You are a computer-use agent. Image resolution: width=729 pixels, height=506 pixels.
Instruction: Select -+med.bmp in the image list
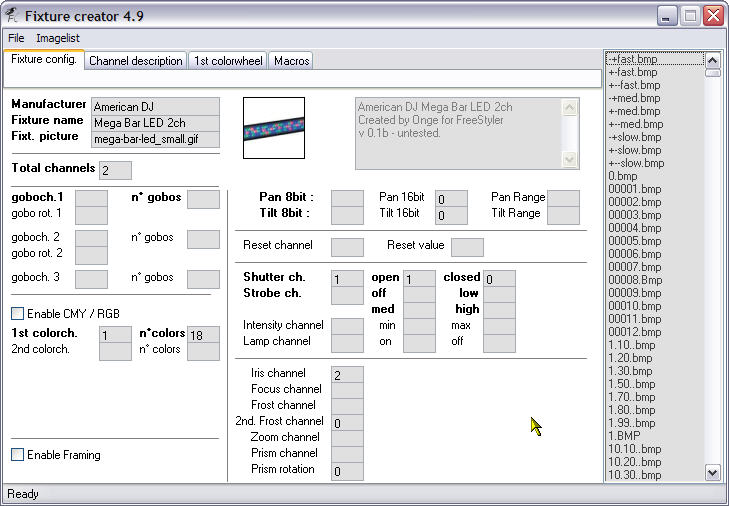[x=655, y=98]
